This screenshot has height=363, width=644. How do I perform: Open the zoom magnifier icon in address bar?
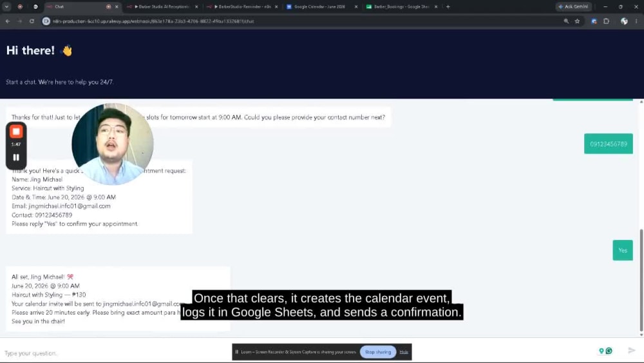(566, 21)
